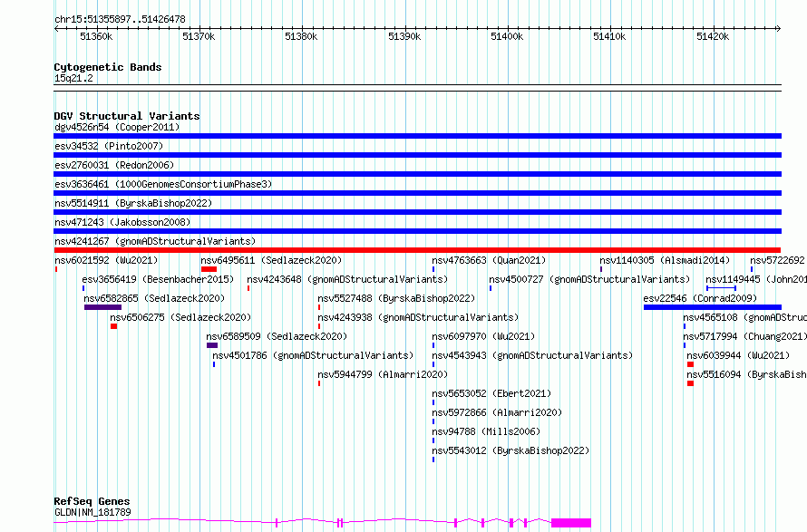The image size is (807, 532).
Task: Click the 51410k ruler position label
Action: click(609, 36)
